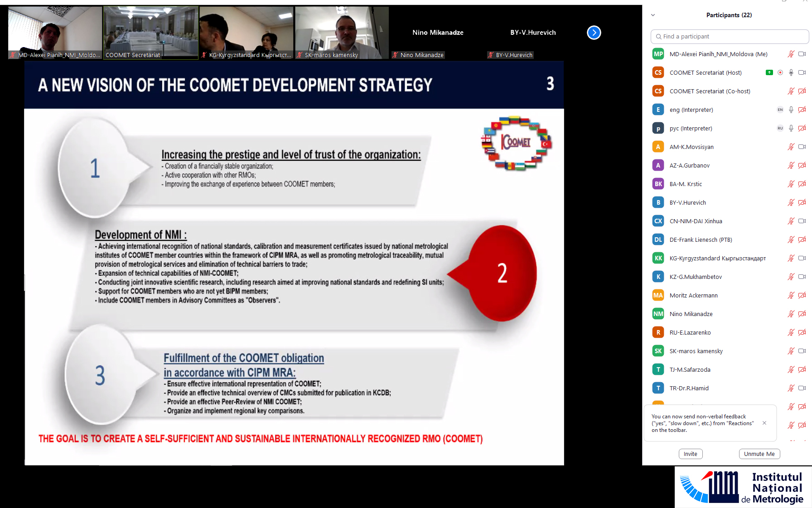Click disabled camera icon for Nino Mikanadze
The width and height of the screenshot is (812, 508).
click(802, 314)
